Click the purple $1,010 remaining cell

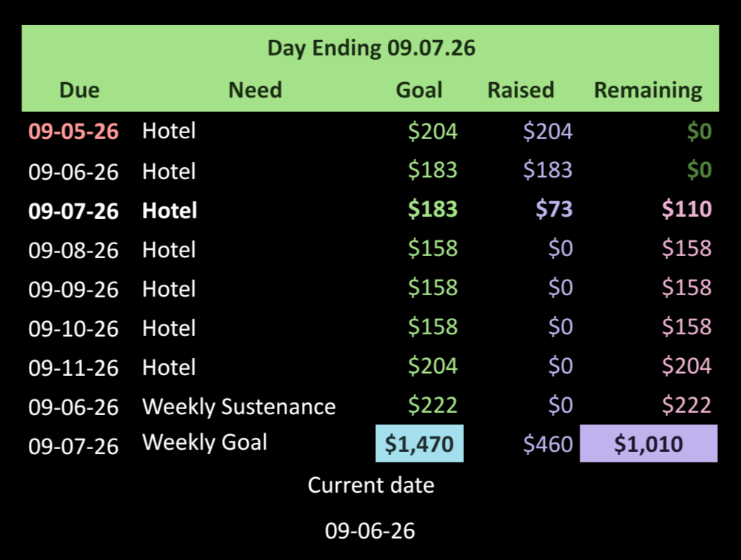pyautogui.click(x=648, y=443)
